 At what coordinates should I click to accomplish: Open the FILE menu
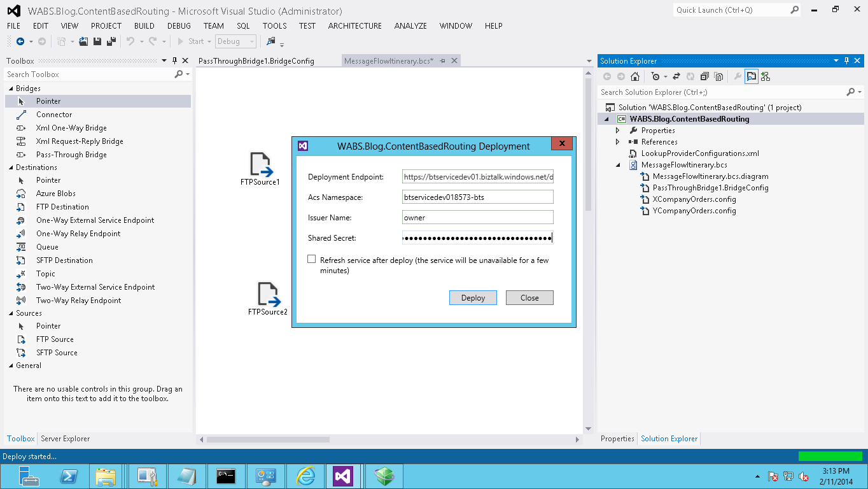click(x=14, y=26)
